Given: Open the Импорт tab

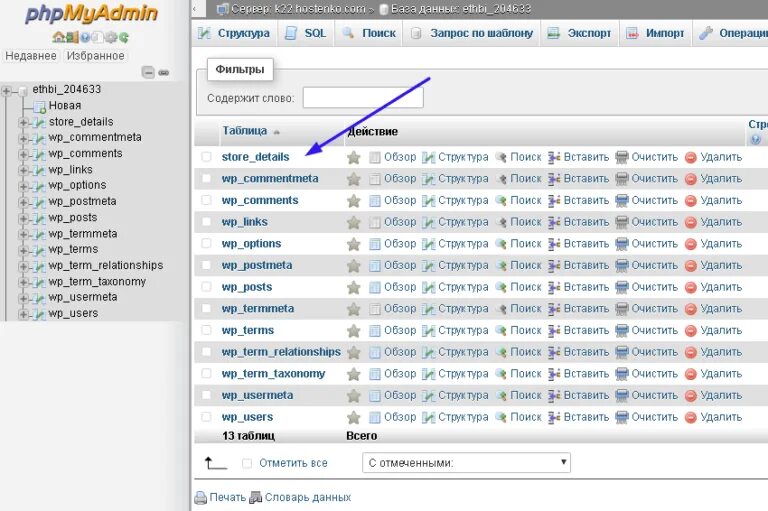Looking at the screenshot, I should (655, 33).
